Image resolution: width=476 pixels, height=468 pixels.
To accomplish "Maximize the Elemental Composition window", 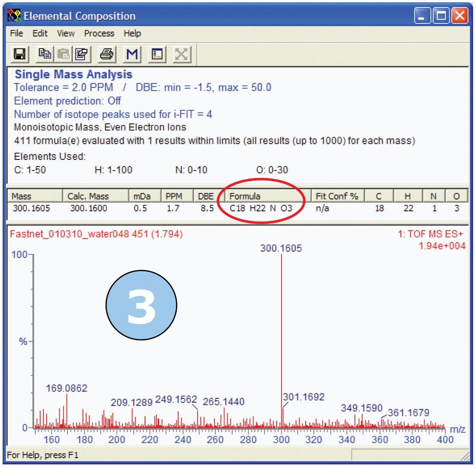I will pos(441,16).
